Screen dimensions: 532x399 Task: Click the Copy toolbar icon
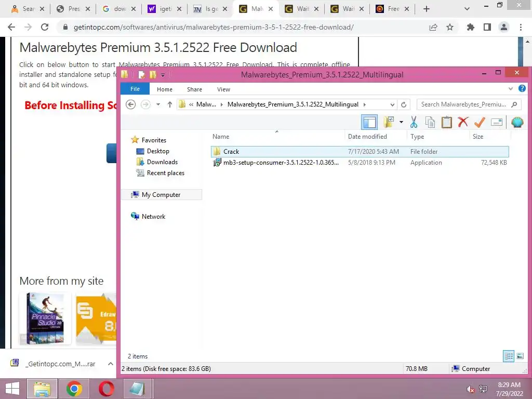click(x=430, y=122)
